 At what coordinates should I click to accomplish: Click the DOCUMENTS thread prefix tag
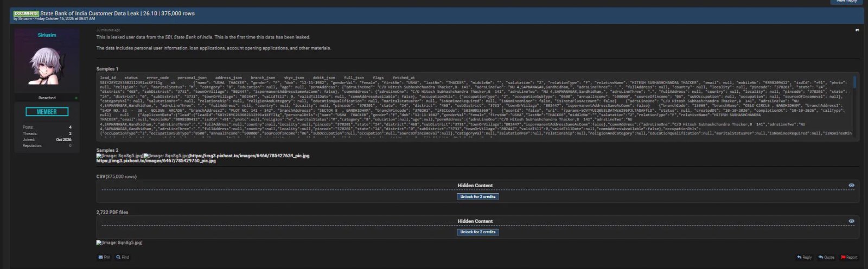pyautogui.click(x=26, y=13)
